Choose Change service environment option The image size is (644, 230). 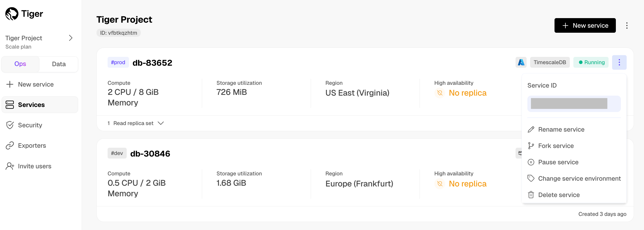(x=579, y=178)
